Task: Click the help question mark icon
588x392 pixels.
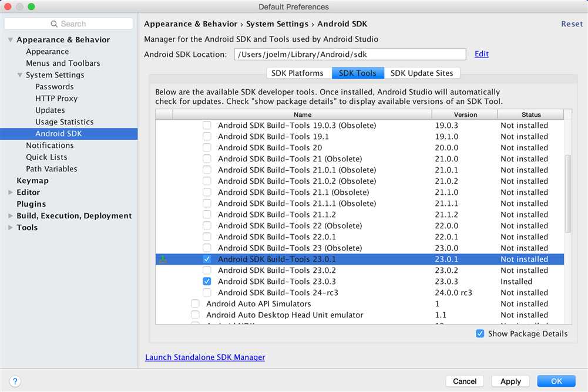Action: pos(15,381)
